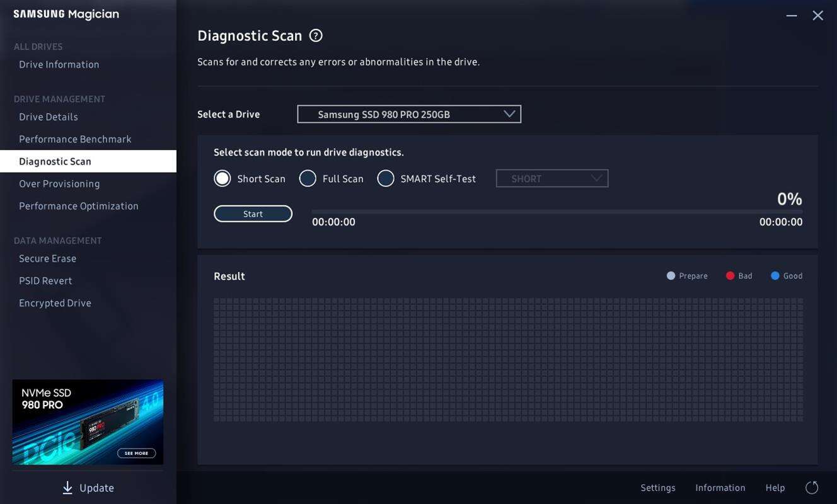Select the Full Scan radio button
This screenshot has height=504, width=837.
coord(308,179)
